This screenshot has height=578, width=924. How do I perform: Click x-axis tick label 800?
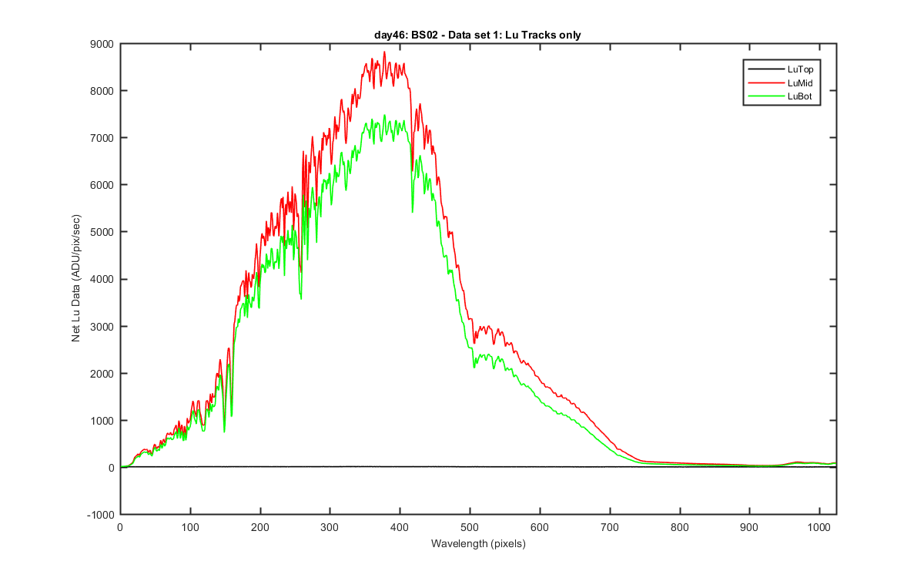680,526
